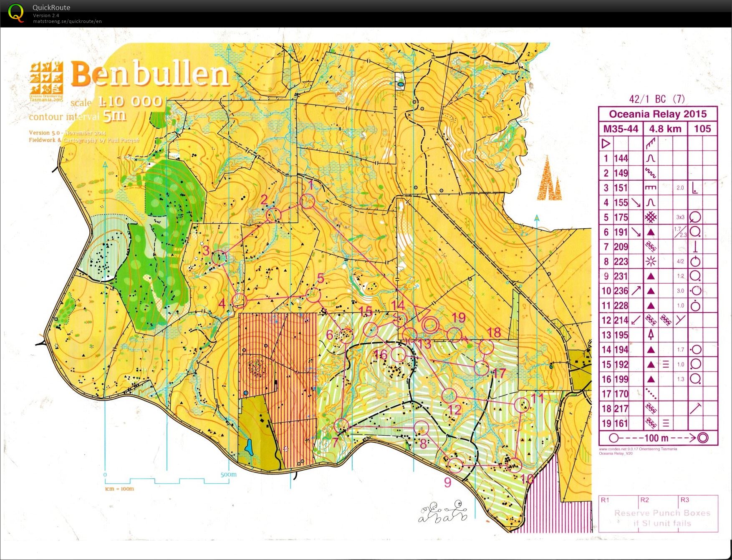Click the finish double-circle symbol in the description table
This screenshot has height=560, width=732.
[x=703, y=438]
